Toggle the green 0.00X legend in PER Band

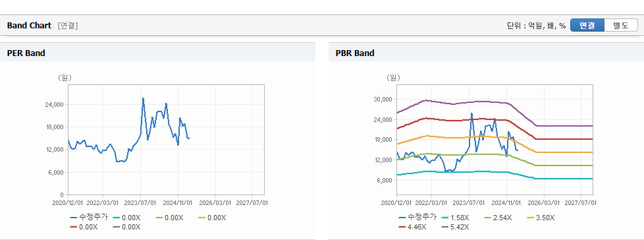pos(169,218)
